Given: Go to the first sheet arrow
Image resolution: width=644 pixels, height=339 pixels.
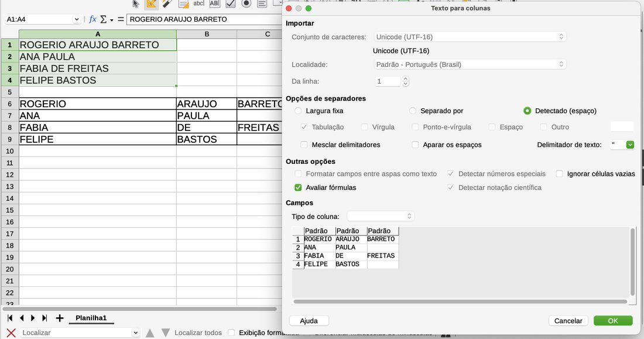Looking at the screenshot, I should [10, 318].
